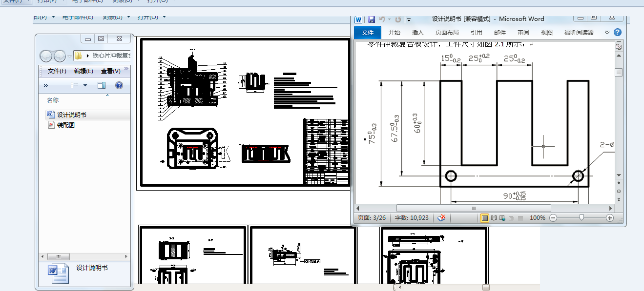Select Web Layout view button

point(502,218)
